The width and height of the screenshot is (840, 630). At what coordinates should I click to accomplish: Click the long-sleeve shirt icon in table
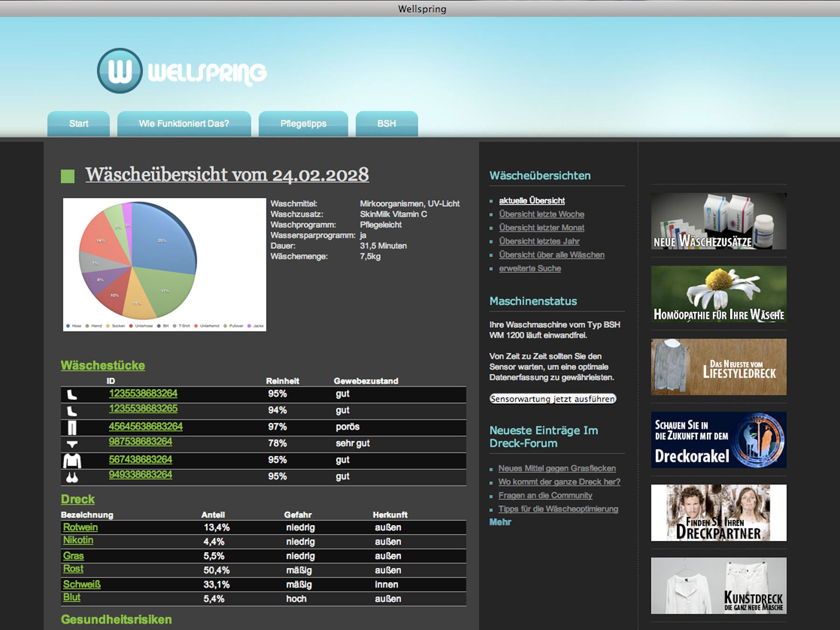coord(72,461)
